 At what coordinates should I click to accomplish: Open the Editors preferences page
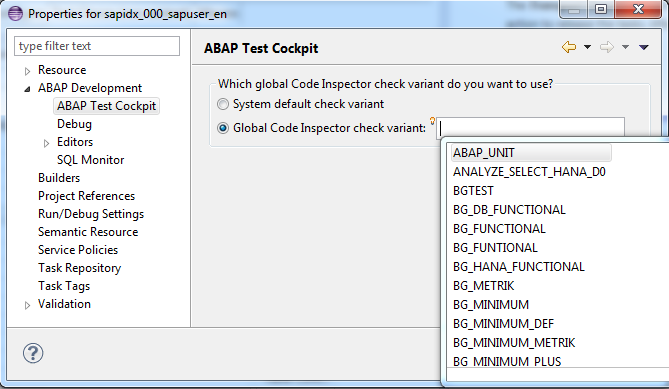[x=75, y=142]
